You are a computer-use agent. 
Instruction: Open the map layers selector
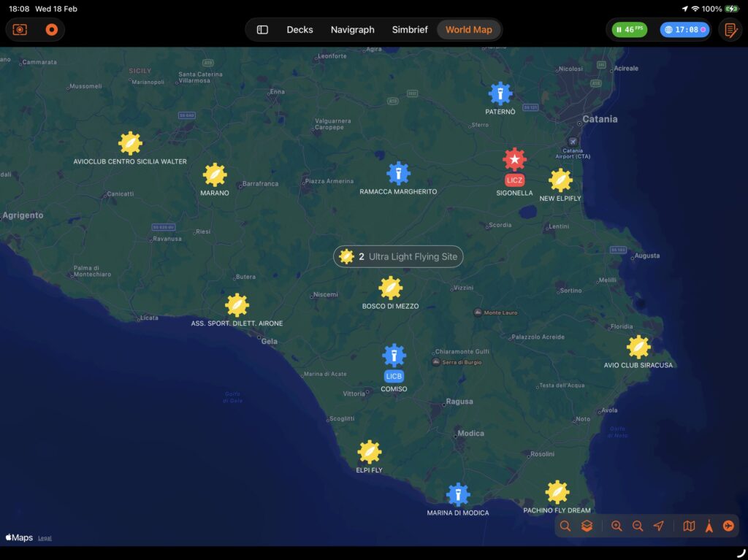click(x=587, y=526)
